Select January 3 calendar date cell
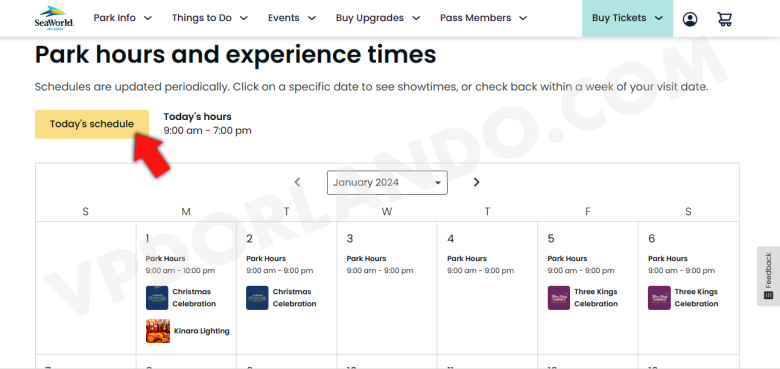Screen dimensions: 780x369 click(387, 288)
